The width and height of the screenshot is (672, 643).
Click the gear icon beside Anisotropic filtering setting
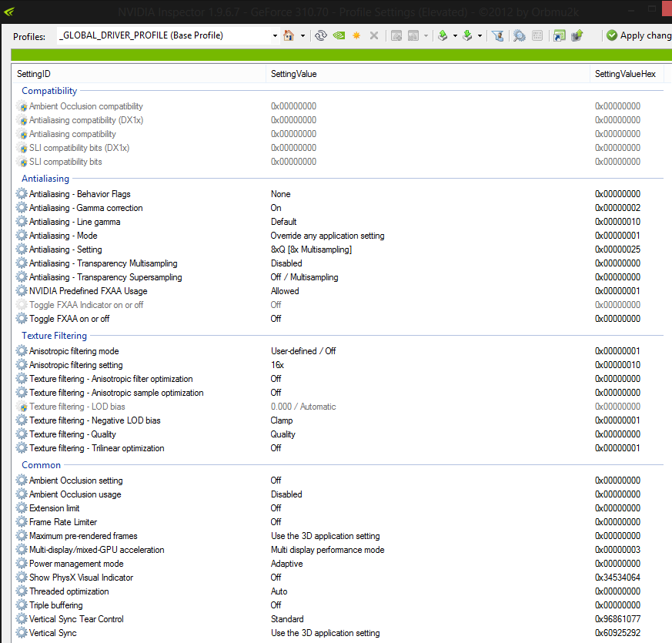(x=22, y=365)
